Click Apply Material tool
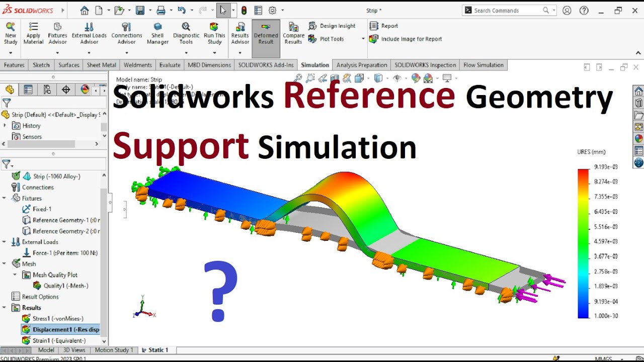 point(33,33)
